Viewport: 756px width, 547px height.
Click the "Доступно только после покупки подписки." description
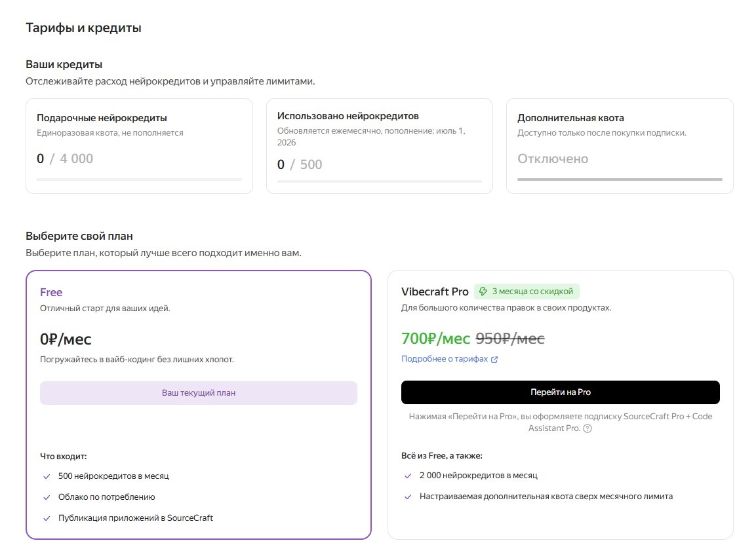[602, 133]
